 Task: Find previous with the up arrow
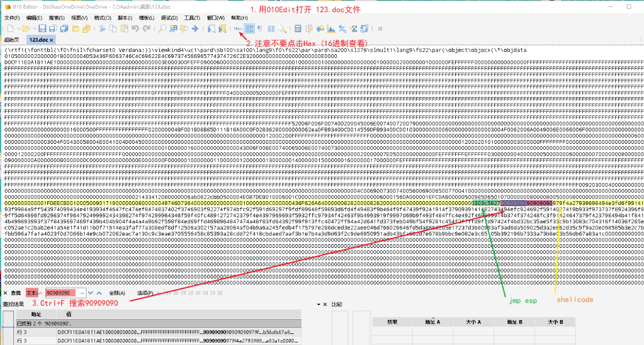coord(99,293)
